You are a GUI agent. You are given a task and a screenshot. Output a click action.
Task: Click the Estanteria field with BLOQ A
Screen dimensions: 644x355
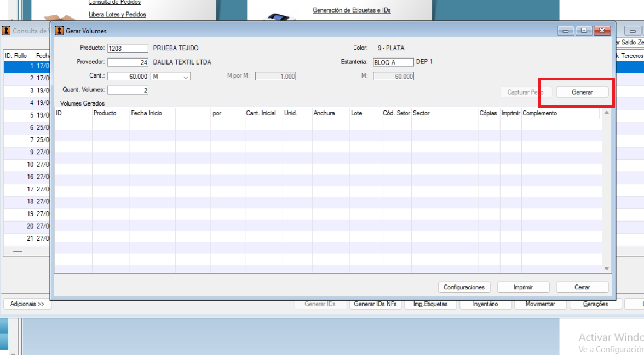click(x=393, y=62)
